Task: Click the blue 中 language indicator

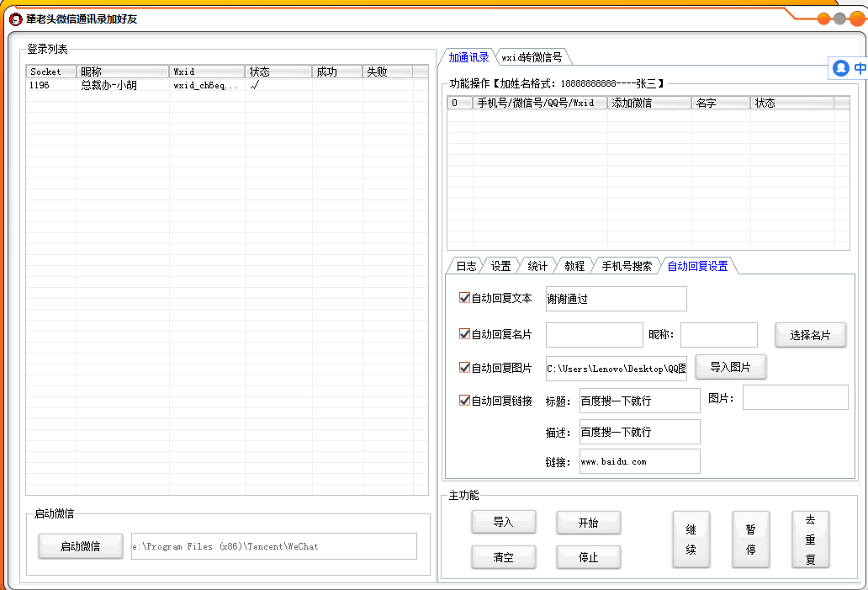Action: [x=860, y=68]
